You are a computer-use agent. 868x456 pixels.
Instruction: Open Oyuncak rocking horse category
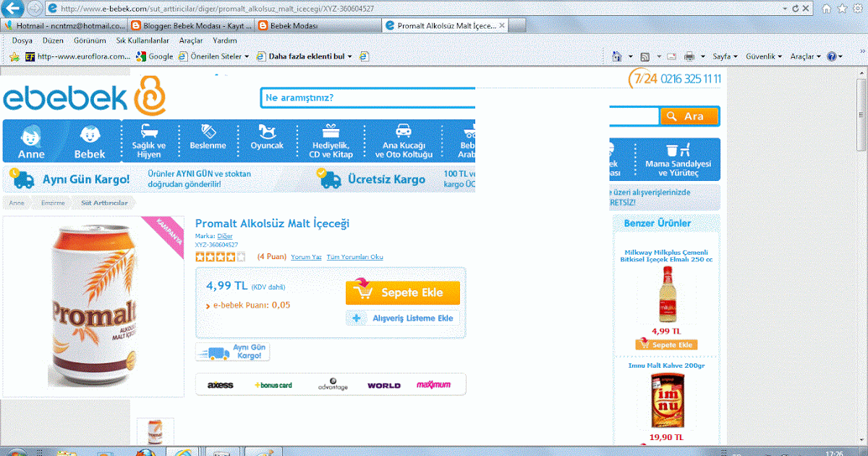point(267,138)
